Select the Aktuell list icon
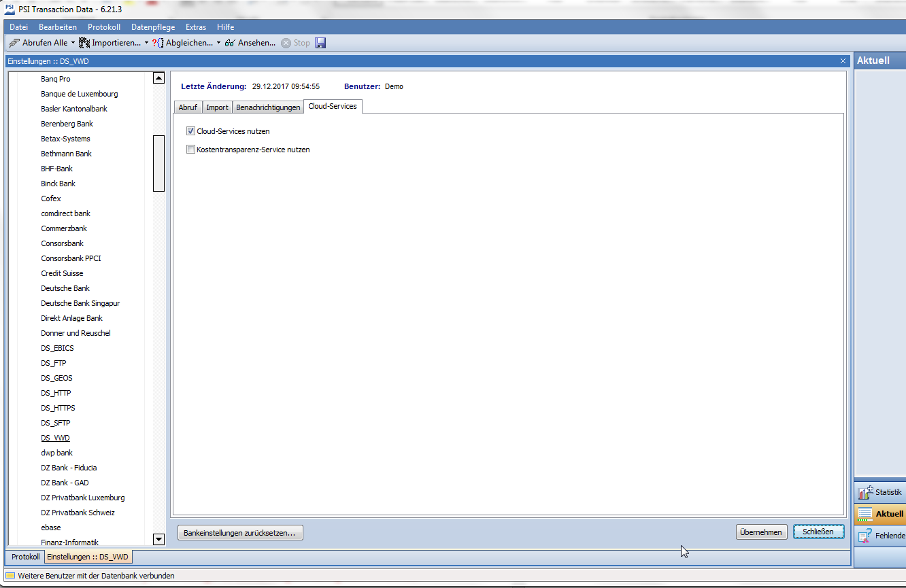Viewport: 906px width, 588px height. coord(865,514)
